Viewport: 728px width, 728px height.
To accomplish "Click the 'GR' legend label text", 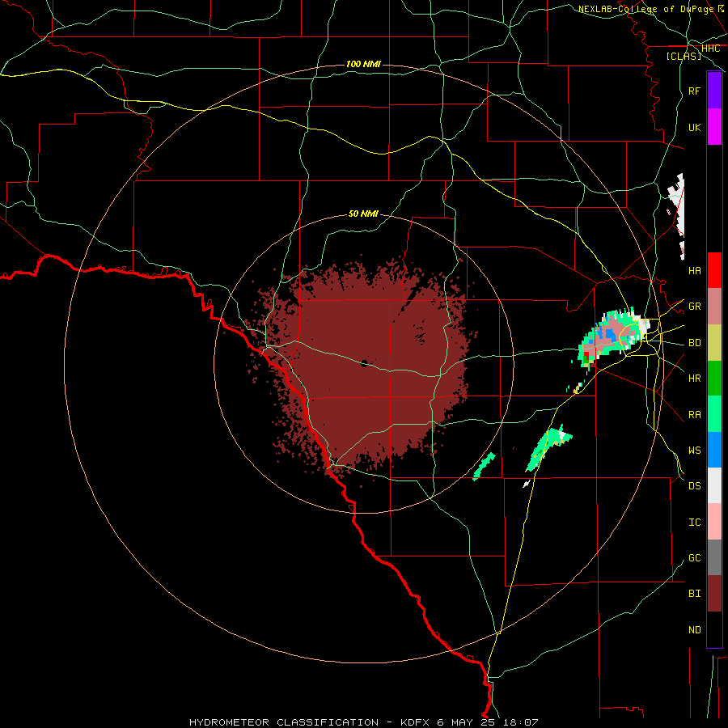I will 694,307.
